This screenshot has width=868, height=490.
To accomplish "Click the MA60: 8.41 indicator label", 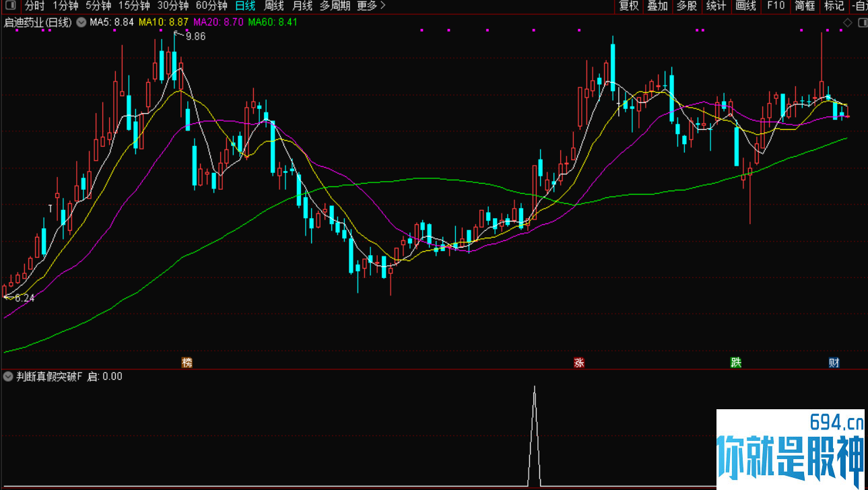I will click(273, 22).
